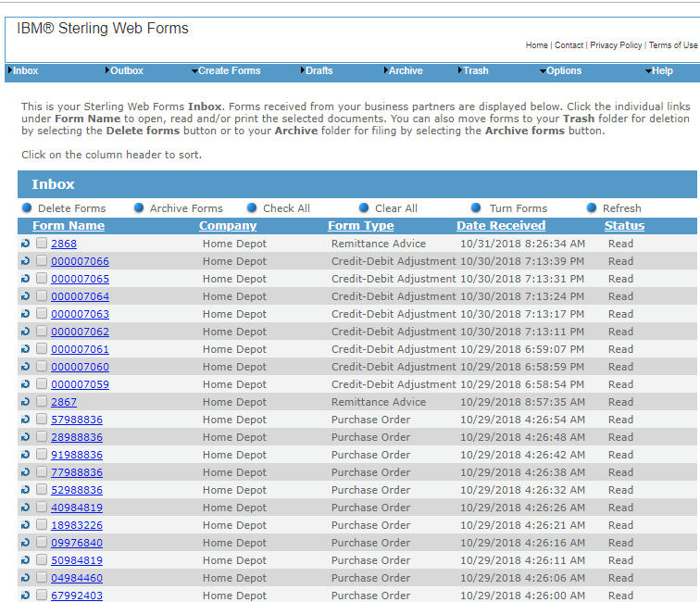Open form link 000007066
This screenshot has height=602, width=700.
(x=80, y=261)
